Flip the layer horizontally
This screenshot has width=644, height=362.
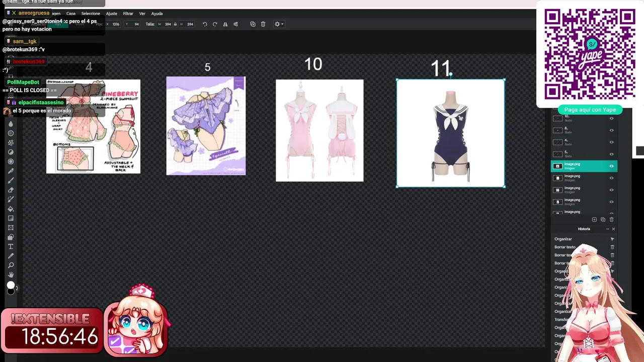click(225, 24)
